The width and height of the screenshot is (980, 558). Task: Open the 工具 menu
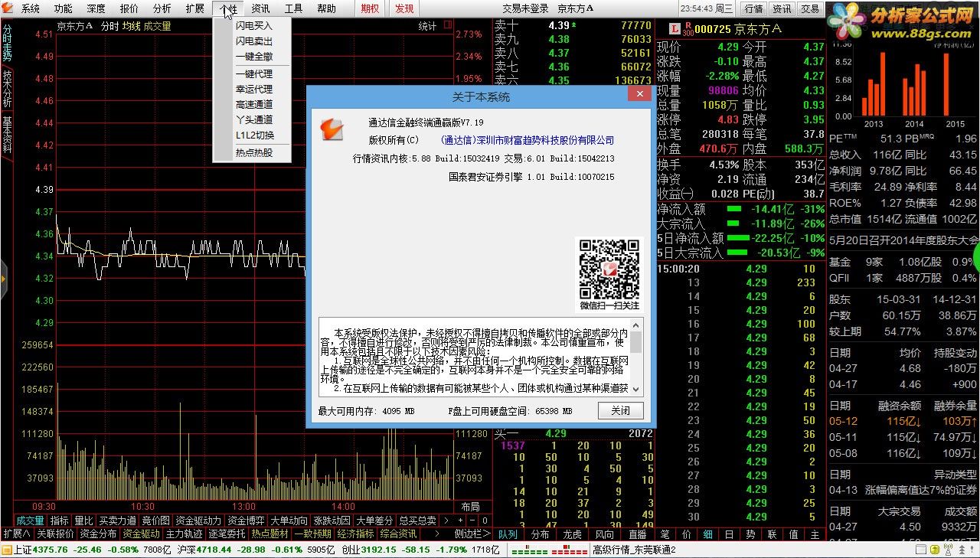[x=293, y=9]
